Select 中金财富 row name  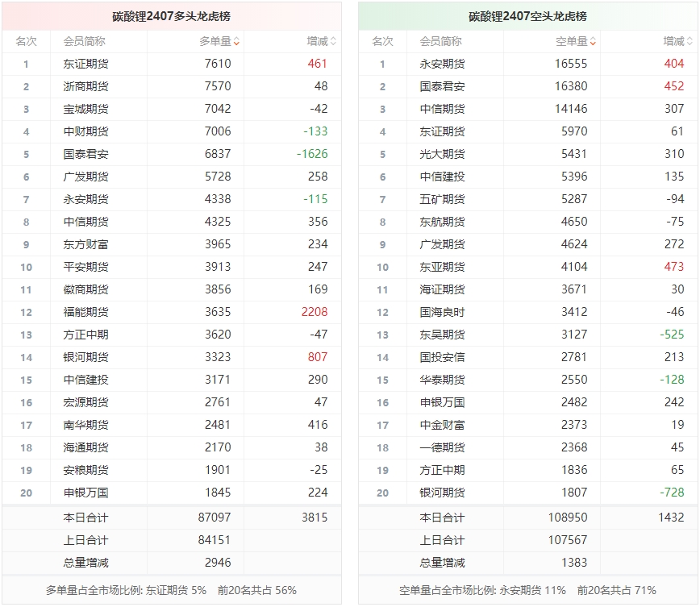tap(442, 425)
